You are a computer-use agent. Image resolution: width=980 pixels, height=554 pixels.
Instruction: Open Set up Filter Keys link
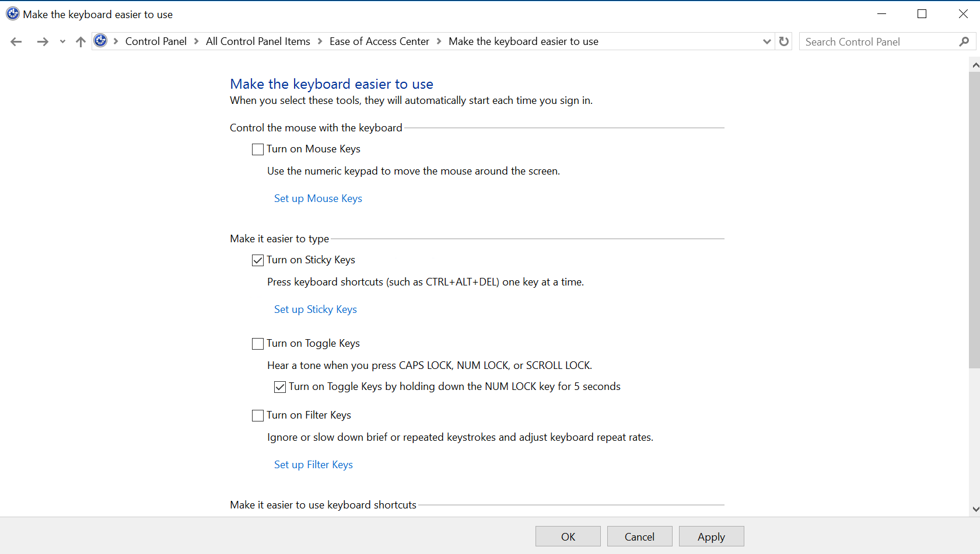pos(313,465)
